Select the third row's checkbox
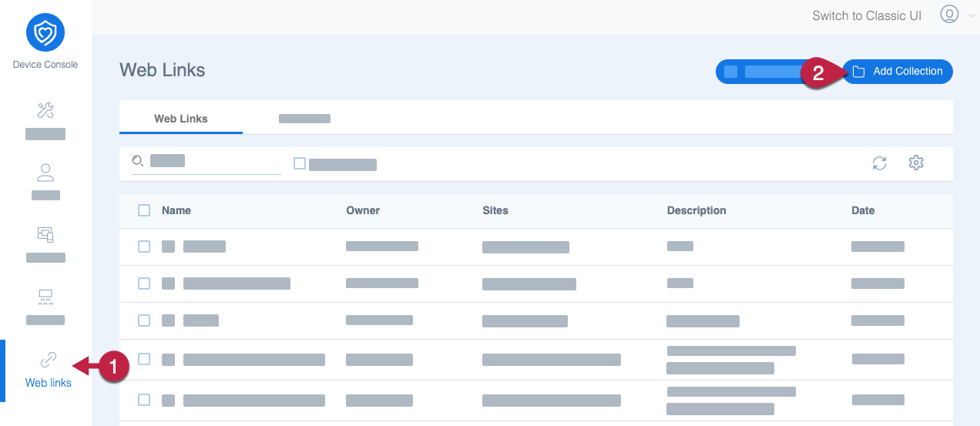Image resolution: width=980 pixels, height=426 pixels. (144, 320)
